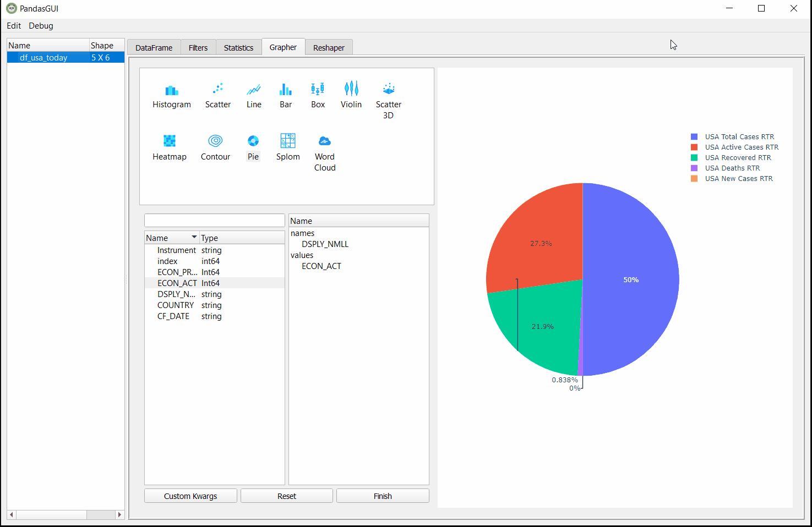Open the Scatter 3D chart type
812x527 pixels.
point(388,89)
